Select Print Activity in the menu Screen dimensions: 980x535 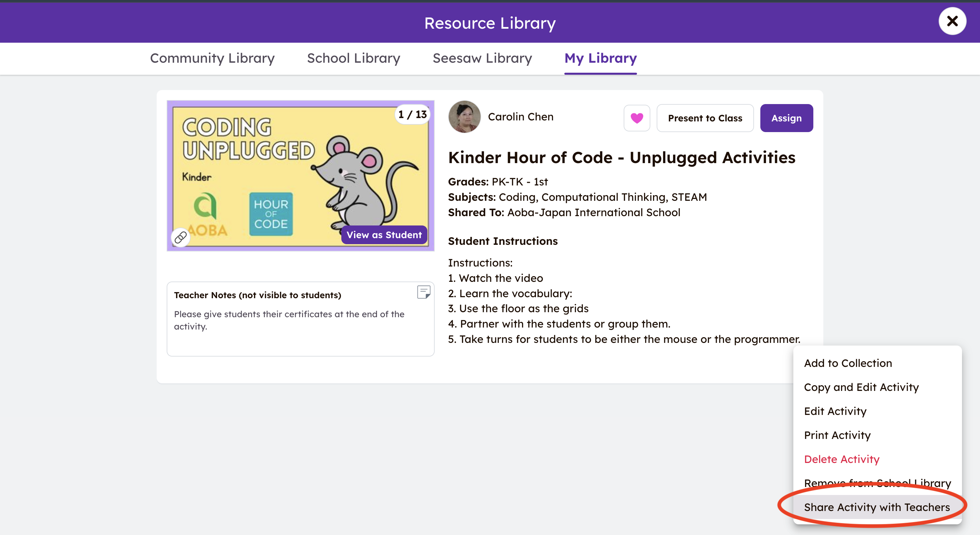pyautogui.click(x=837, y=435)
